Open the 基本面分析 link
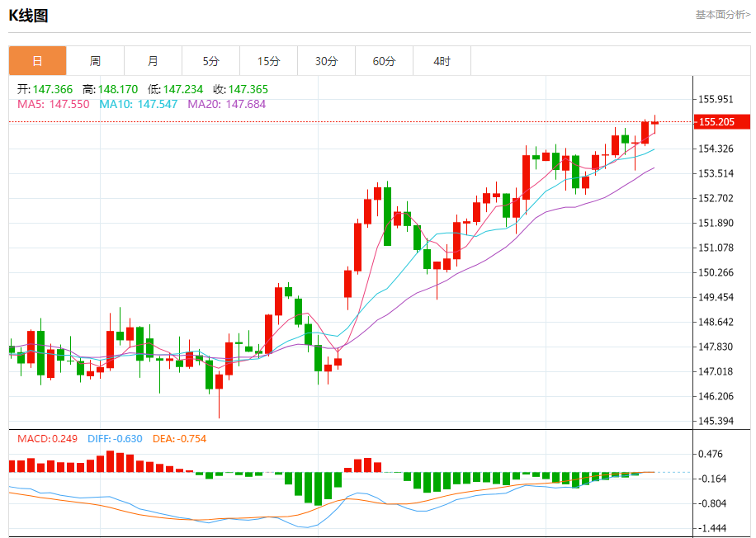 723,15
